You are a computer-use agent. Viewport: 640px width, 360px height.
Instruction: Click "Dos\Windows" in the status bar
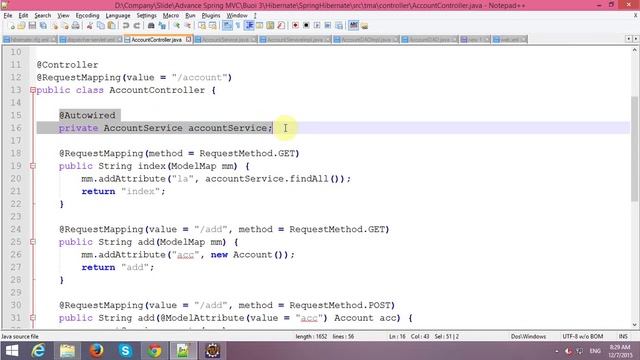click(x=528, y=336)
